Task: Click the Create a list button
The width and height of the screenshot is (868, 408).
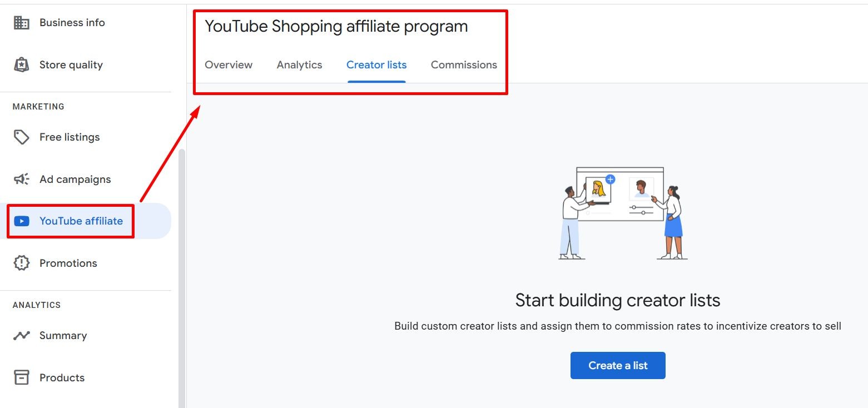Action: (x=618, y=365)
